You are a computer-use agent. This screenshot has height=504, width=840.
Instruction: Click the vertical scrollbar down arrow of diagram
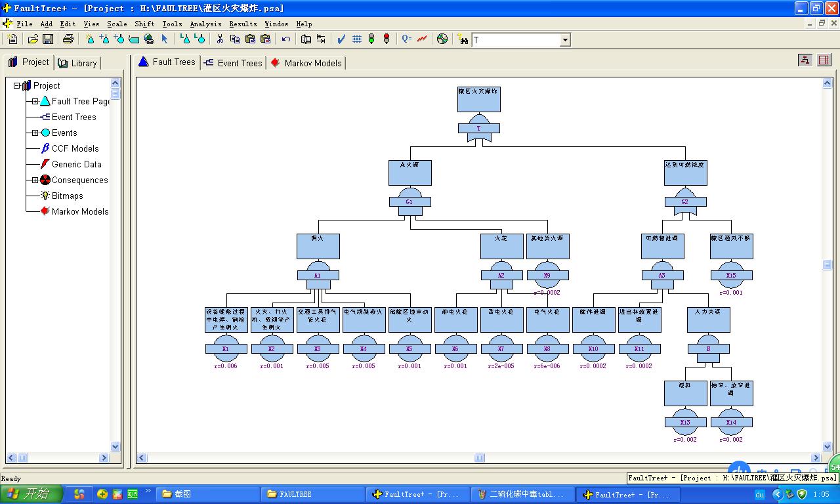click(828, 446)
